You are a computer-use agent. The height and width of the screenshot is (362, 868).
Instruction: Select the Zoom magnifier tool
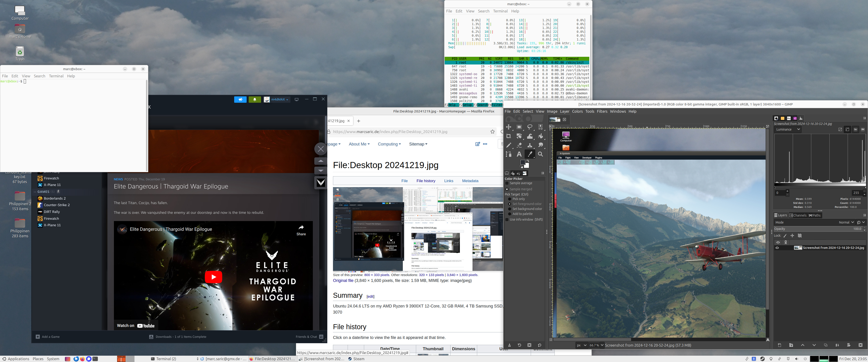point(540,154)
